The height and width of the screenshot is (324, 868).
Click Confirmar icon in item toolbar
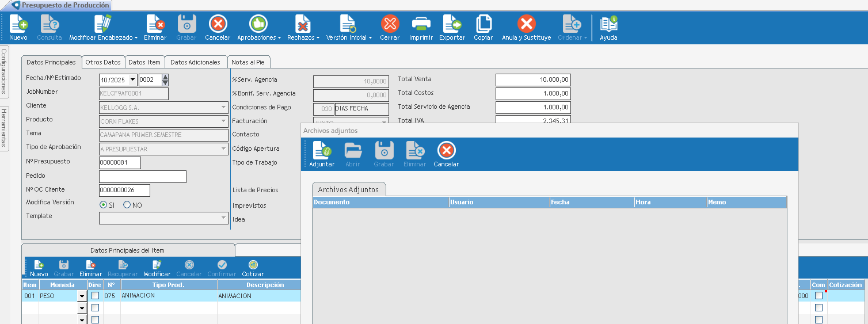(222, 268)
